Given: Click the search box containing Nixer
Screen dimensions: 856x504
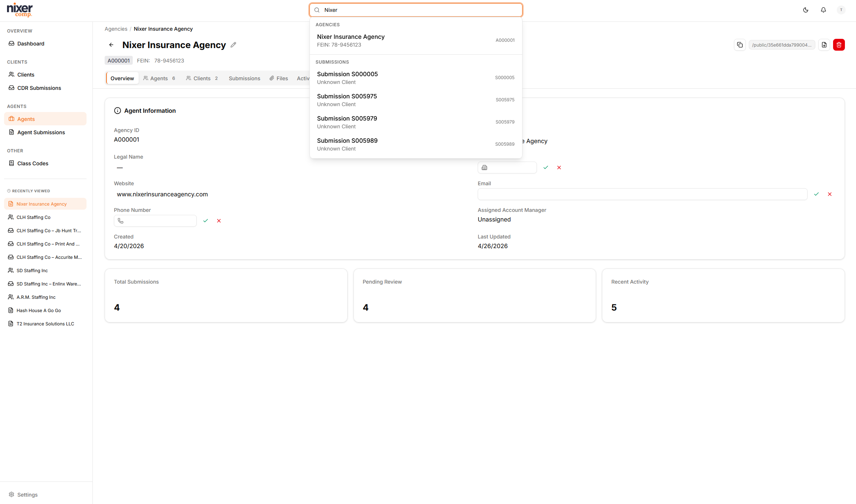Looking at the screenshot, I should 416,10.
